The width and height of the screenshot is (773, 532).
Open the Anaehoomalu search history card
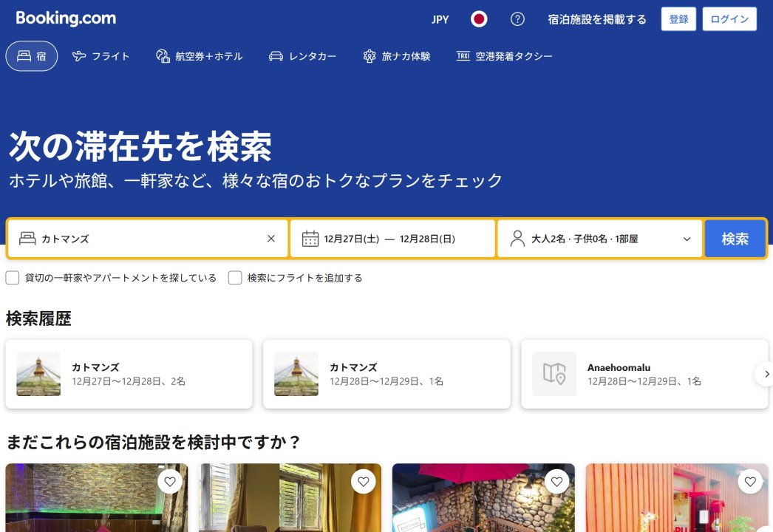coord(644,374)
